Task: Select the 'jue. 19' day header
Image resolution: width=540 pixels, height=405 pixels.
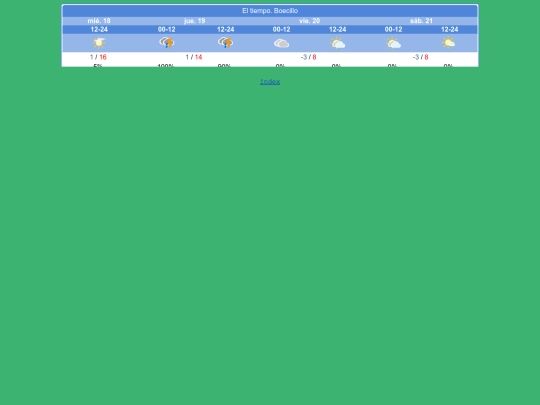Action: coord(195,21)
